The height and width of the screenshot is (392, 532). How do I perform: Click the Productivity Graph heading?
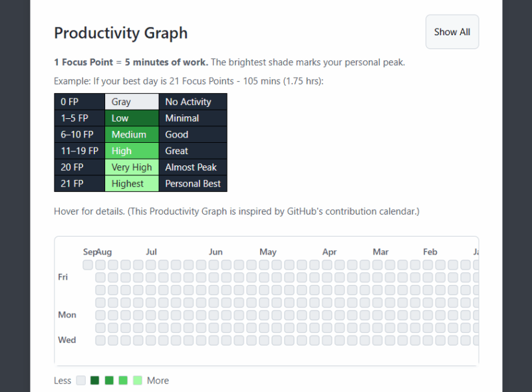click(120, 33)
